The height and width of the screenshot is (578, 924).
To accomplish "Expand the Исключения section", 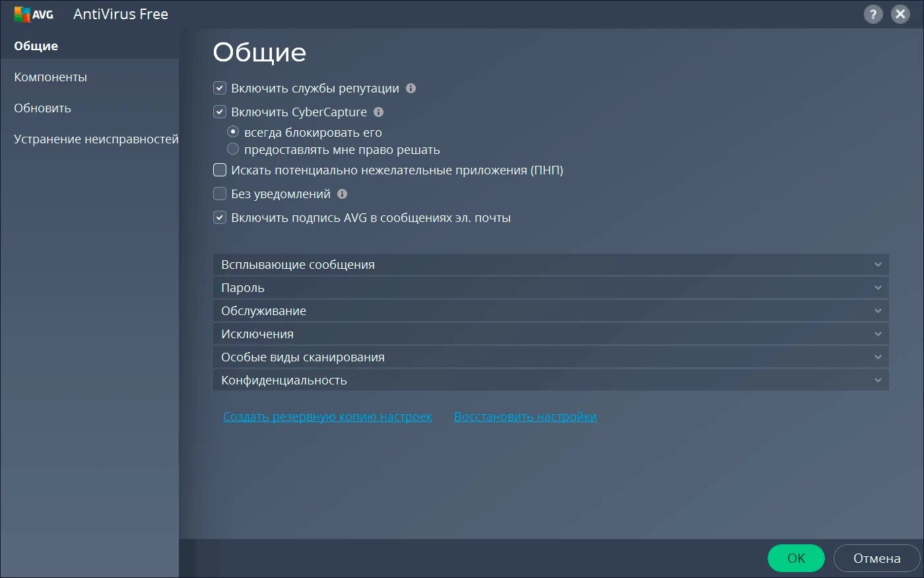I will (x=551, y=334).
